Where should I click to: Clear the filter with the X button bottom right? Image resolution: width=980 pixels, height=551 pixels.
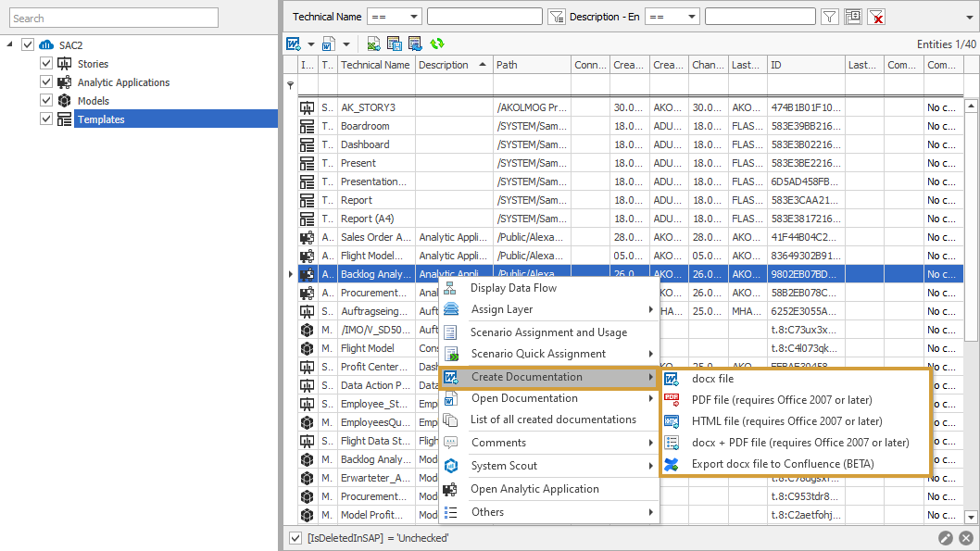pyautogui.click(x=966, y=537)
